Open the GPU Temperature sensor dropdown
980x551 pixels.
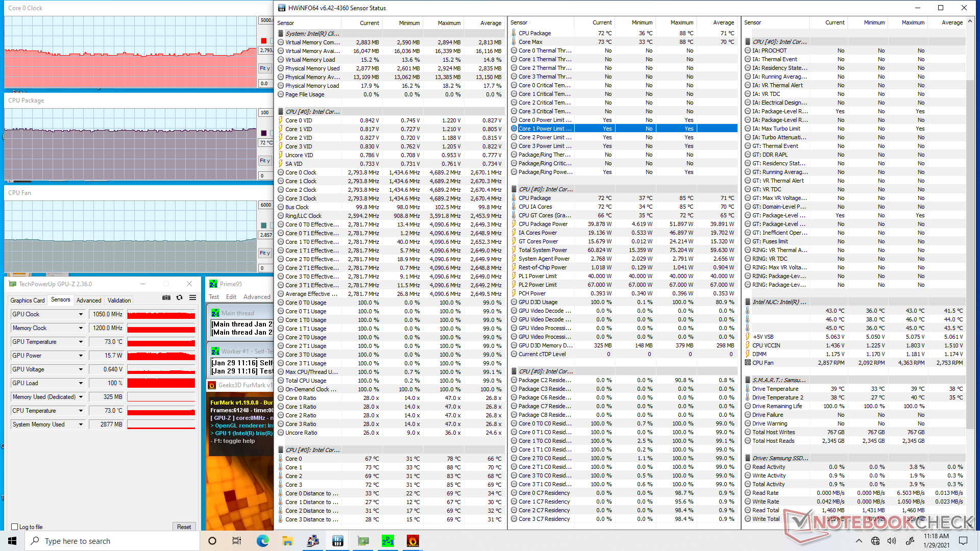[x=81, y=342]
